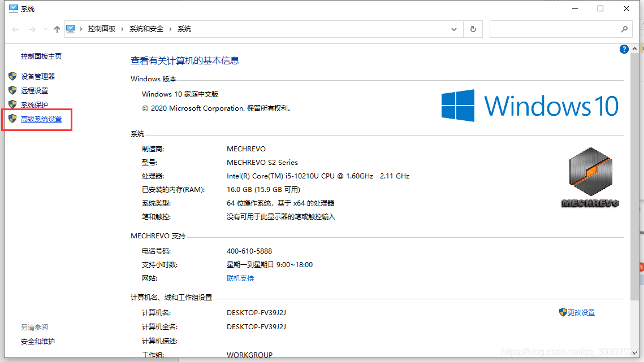Click the search magnifier icon

624,29
